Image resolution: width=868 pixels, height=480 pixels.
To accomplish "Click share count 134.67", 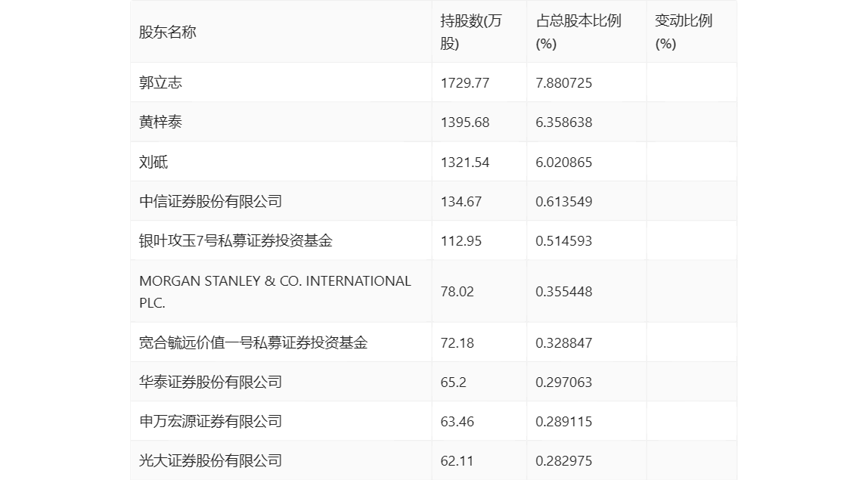I will coord(461,202).
